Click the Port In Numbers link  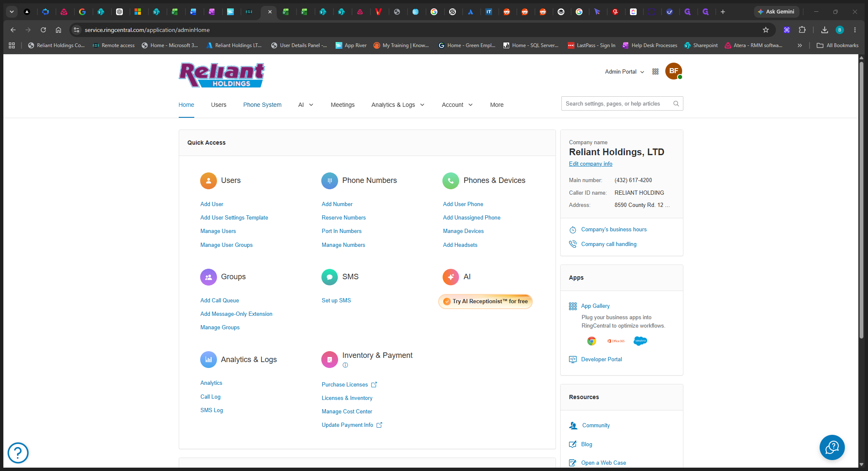click(x=341, y=231)
